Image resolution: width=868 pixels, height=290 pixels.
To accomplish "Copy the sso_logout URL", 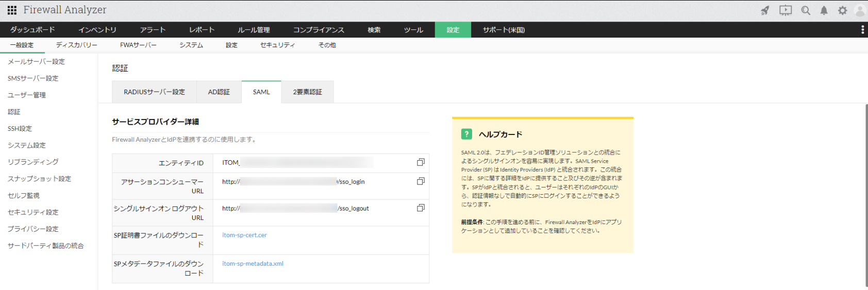I will pos(421,208).
